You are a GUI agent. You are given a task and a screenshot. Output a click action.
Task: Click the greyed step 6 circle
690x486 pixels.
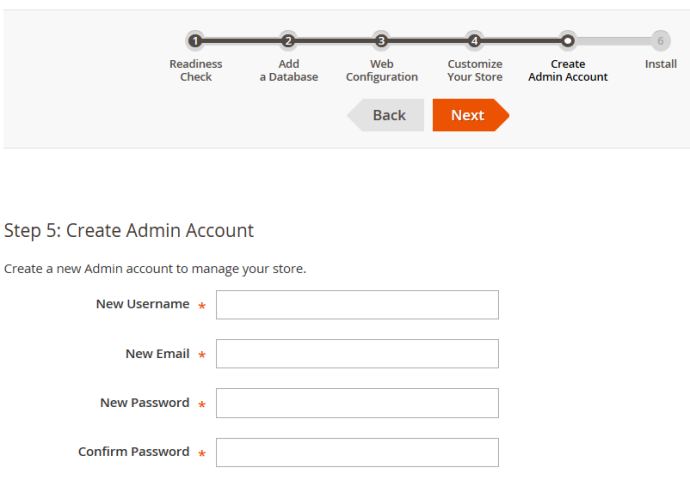point(660,41)
